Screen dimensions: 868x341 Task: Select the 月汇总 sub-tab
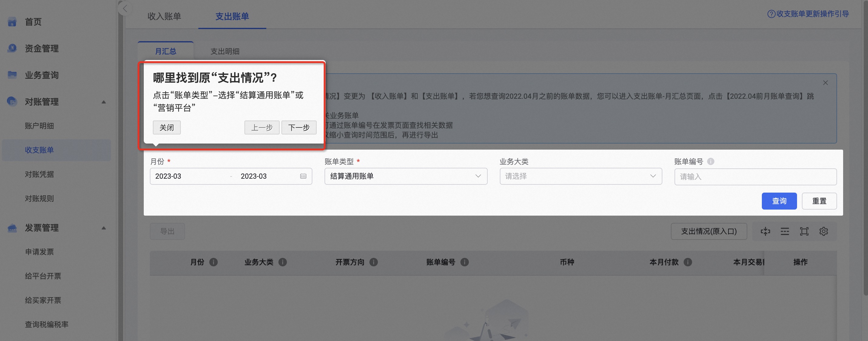[x=166, y=51]
